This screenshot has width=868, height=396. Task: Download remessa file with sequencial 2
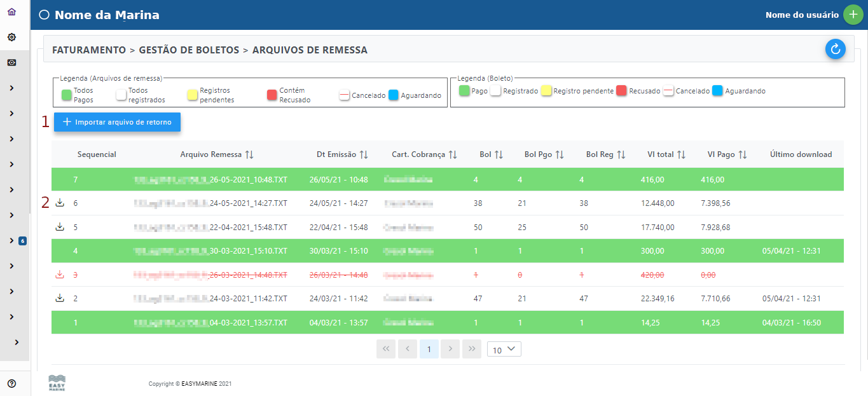(x=60, y=298)
